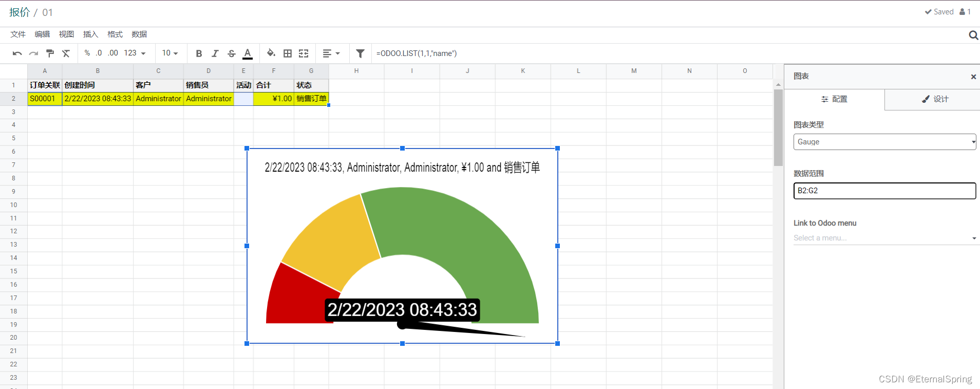Select the 订单关联 header cell
Screen dimensions: 980x389
45,85
